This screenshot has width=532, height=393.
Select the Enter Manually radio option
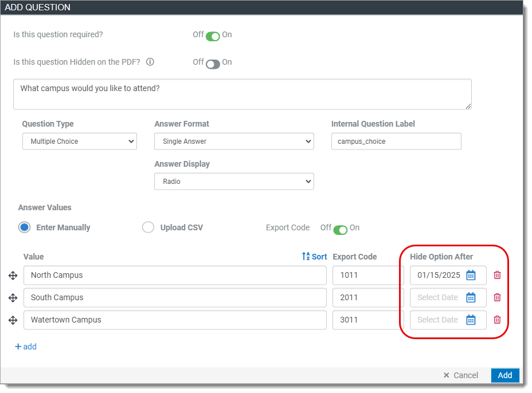tap(25, 227)
